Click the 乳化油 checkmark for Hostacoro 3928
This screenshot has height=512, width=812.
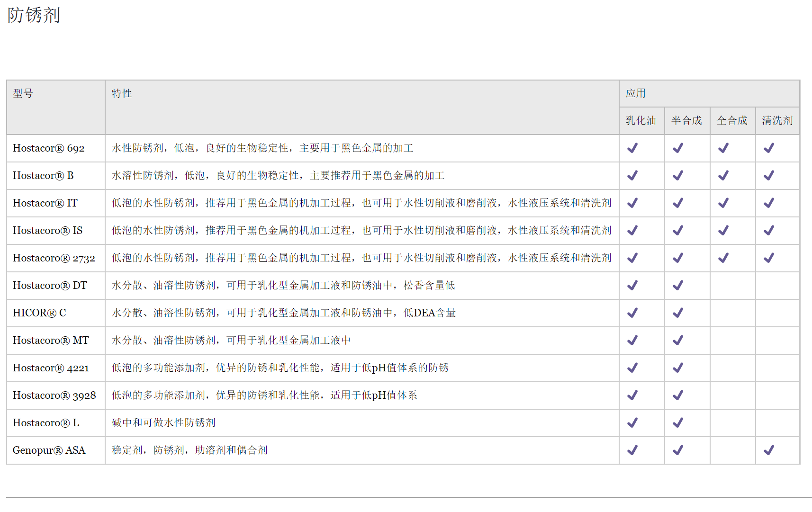[632, 395]
